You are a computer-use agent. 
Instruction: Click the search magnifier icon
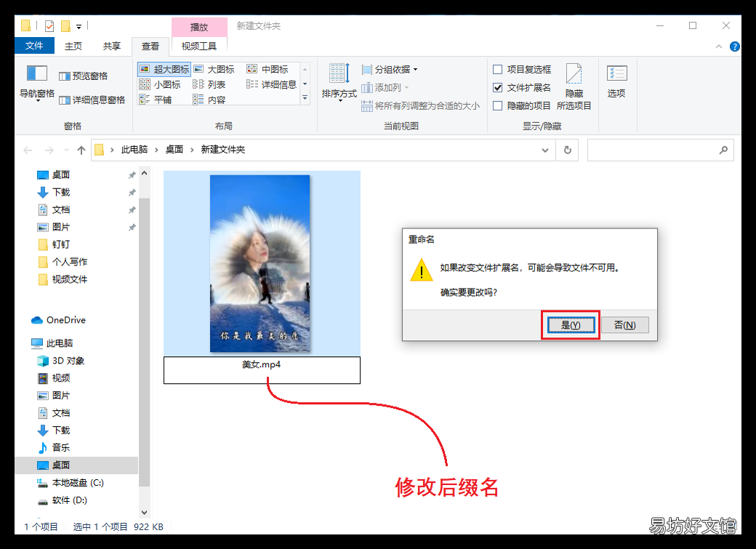(723, 150)
